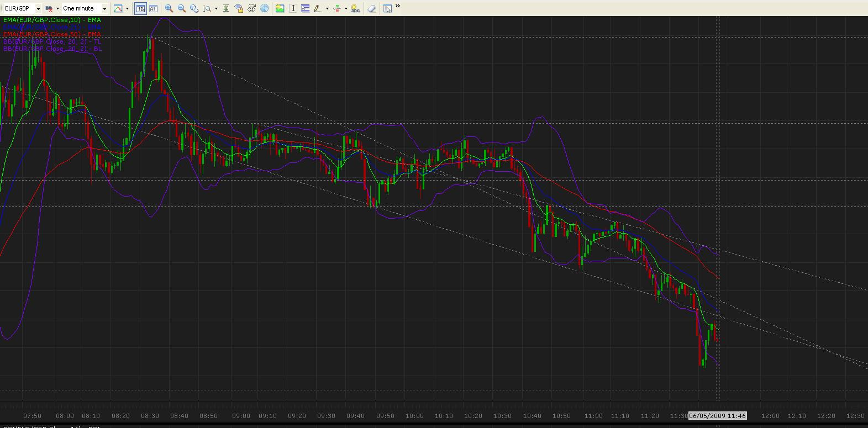The image size is (868, 428).
Task: Click the EMA 21 blue indicator label
Action: [x=52, y=27]
